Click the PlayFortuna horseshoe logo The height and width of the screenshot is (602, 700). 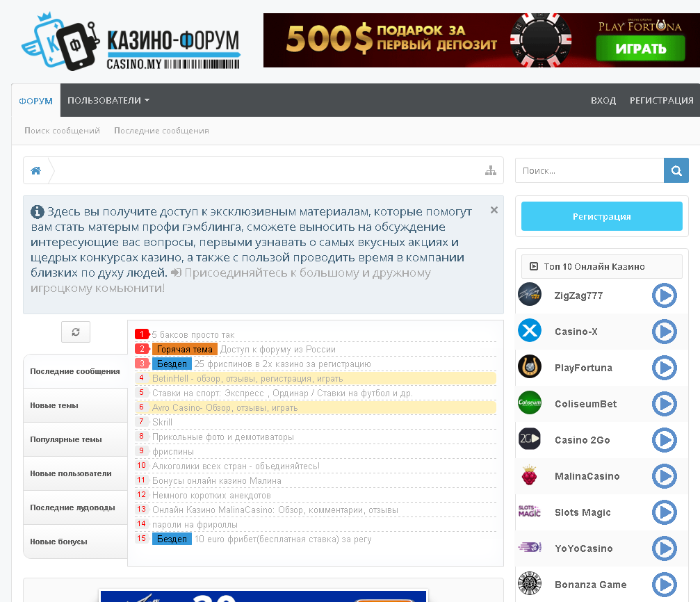click(530, 367)
